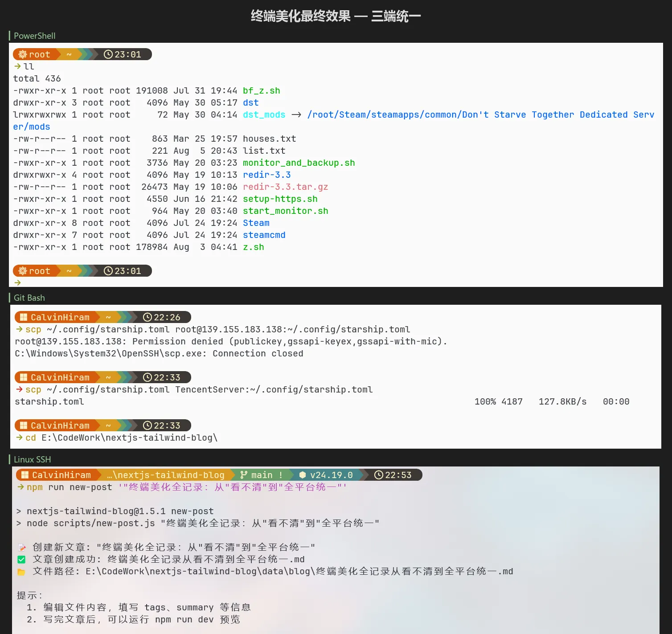Image resolution: width=672 pixels, height=634 pixels.
Task: Click the clock icon beside 22:53
Action: [x=379, y=475]
